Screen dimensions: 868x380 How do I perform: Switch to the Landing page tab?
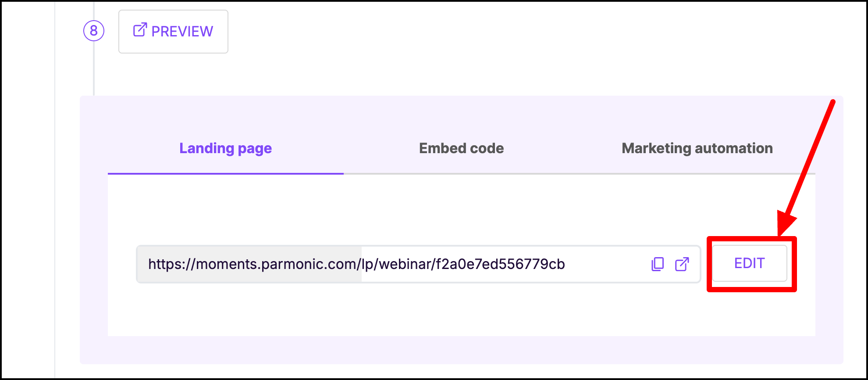click(226, 148)
